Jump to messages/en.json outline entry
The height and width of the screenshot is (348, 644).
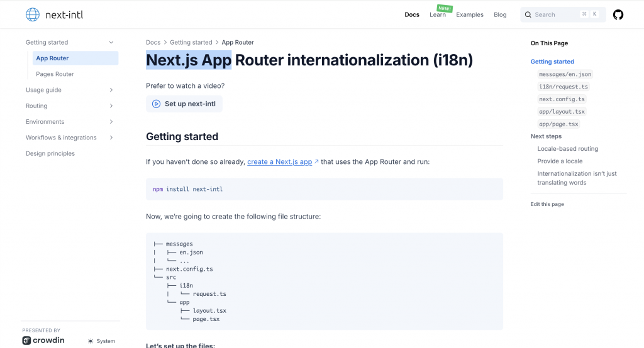(565, 74)
